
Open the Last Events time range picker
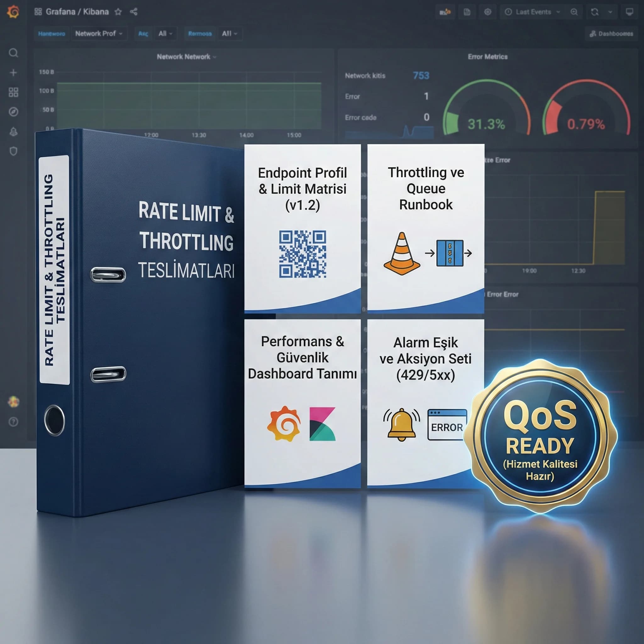pos(532,12)
